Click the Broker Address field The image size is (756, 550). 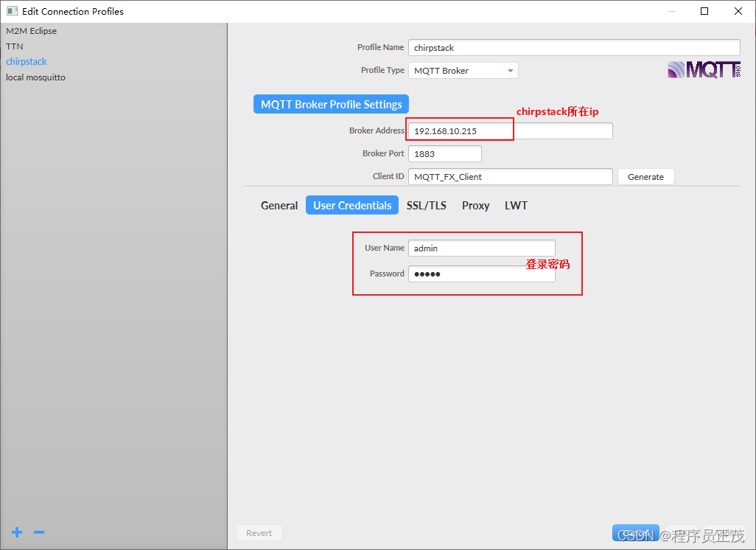point(511,131)
